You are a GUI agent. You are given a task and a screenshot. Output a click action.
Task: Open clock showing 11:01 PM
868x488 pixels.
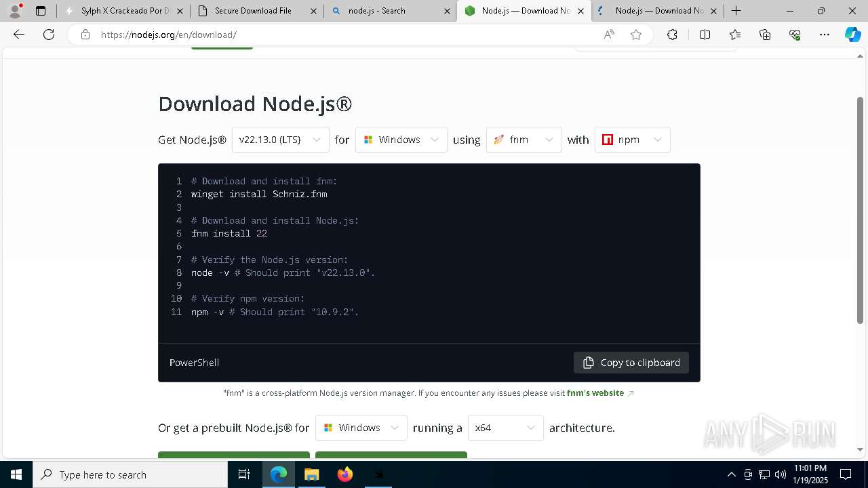pyautogui.click(x=810, y=474)
